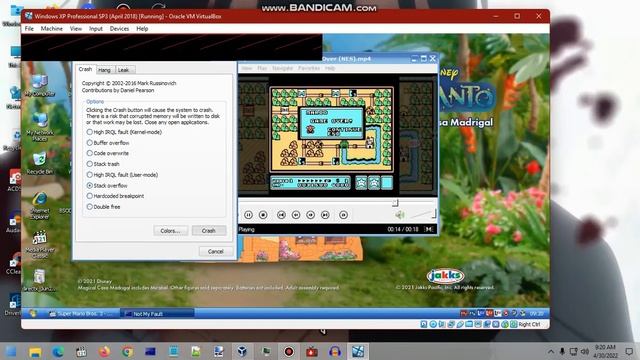The image size is (640, 360).
Task: Click the XP Start button
Action: [33, 313]
